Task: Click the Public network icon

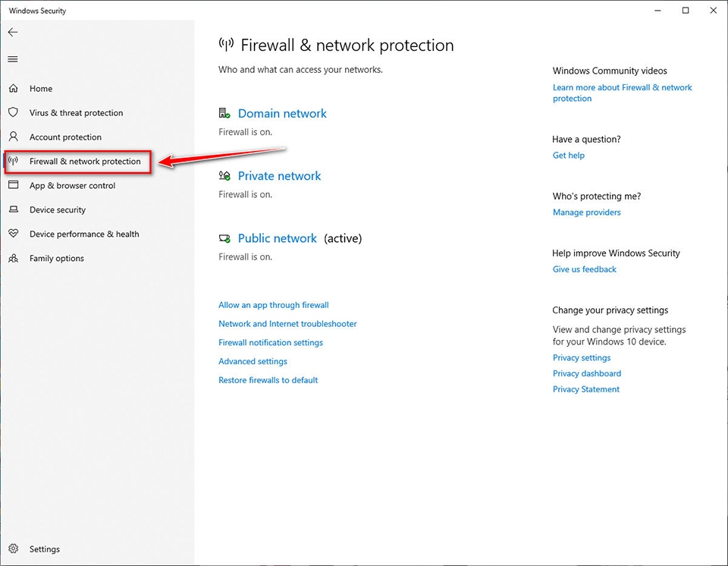Action: (x=224, y=237)
